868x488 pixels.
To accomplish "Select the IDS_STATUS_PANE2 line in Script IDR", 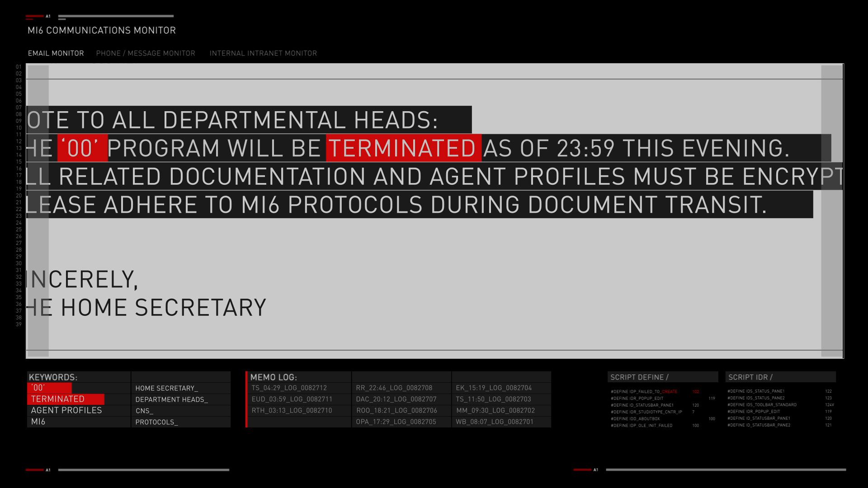I will click(779, 398).
